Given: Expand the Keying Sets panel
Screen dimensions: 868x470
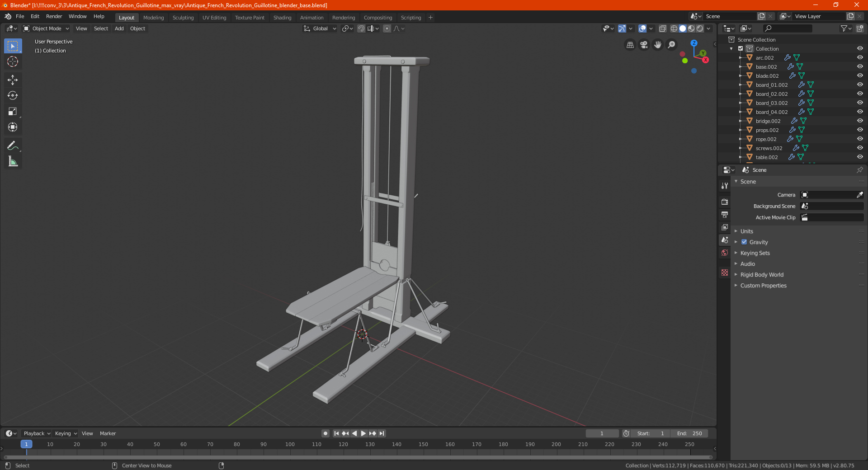Looking at the screenshot, I should click(x=755, y=253).
